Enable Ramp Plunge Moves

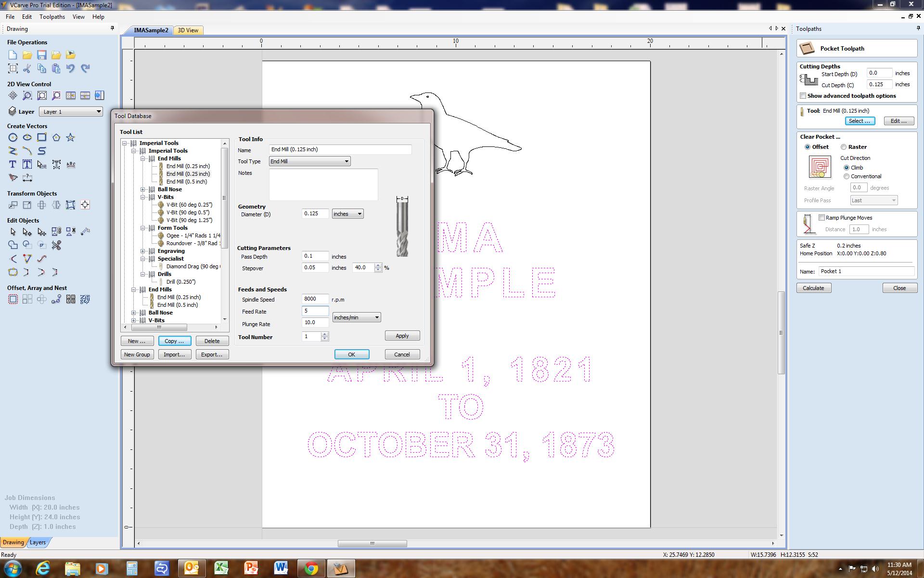pos(822,218)
